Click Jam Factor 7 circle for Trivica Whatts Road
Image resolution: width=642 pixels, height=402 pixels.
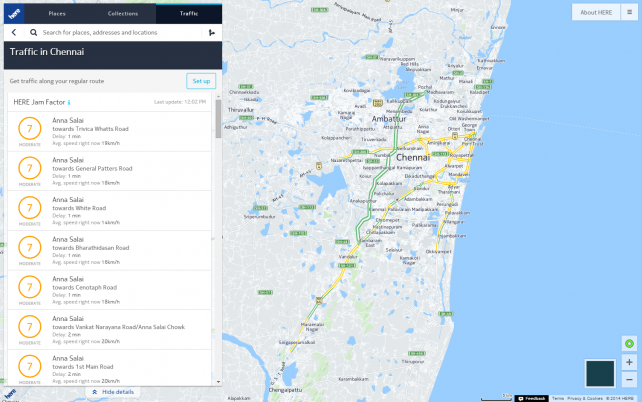pos(29,129)
